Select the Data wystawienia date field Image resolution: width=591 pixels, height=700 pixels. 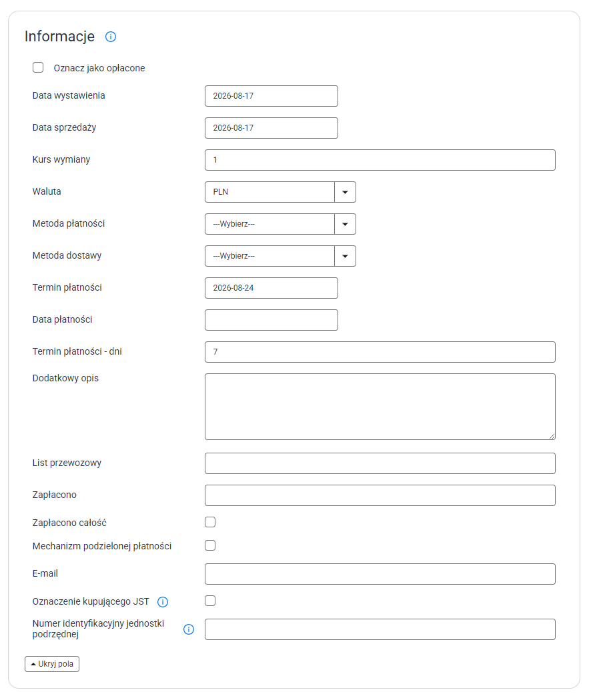(x=271, y=96)
